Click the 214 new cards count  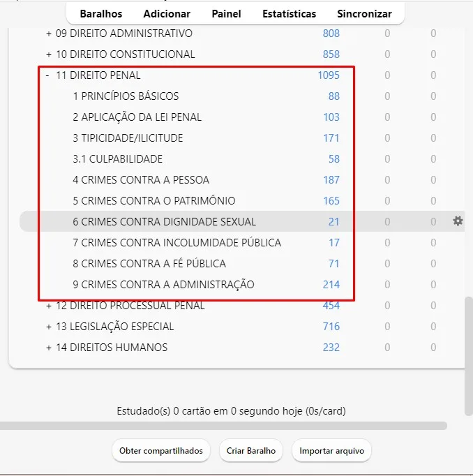(x=331, y=285)
